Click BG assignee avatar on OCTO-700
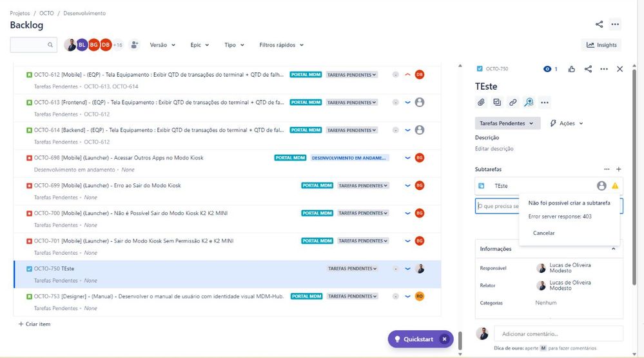The width and height of the screenshot is (644, 358). (419, 214)
